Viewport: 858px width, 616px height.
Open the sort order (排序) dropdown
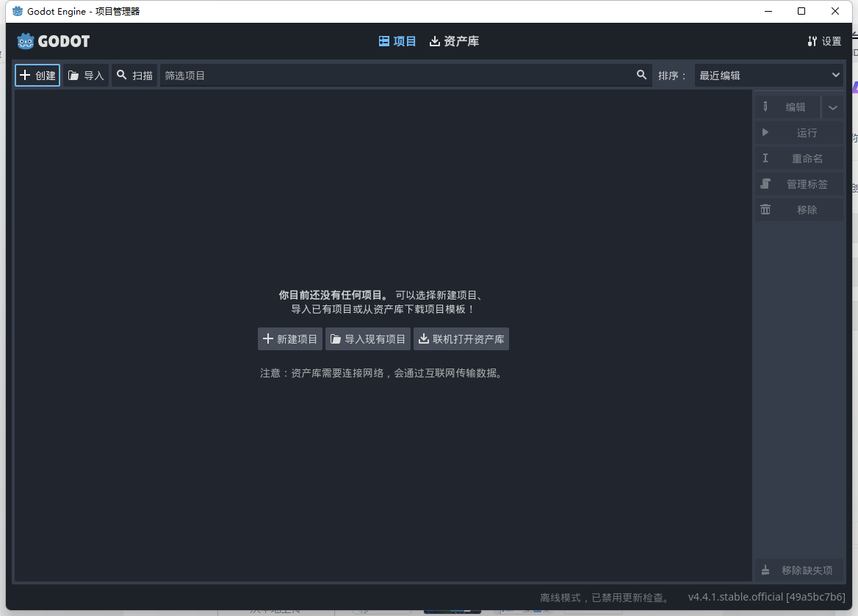point(768,75)
